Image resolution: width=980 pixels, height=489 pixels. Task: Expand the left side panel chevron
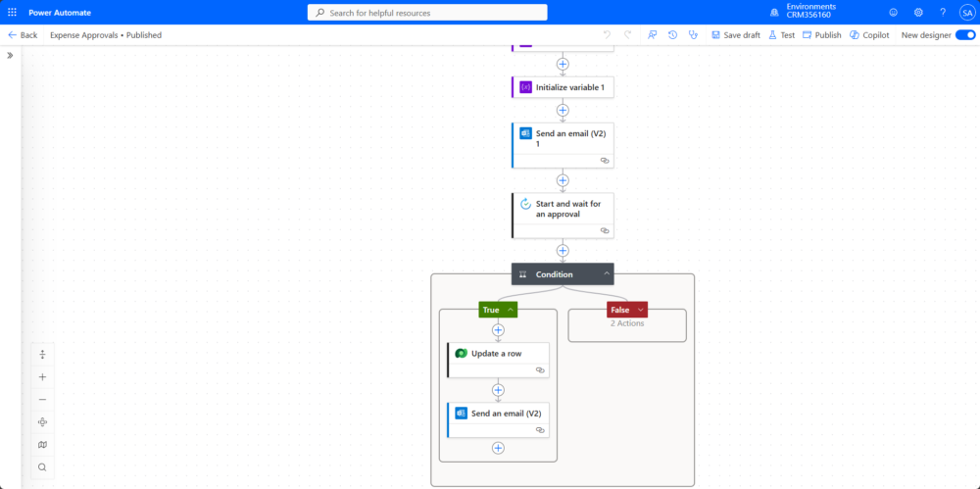click(x=10, y=56)
